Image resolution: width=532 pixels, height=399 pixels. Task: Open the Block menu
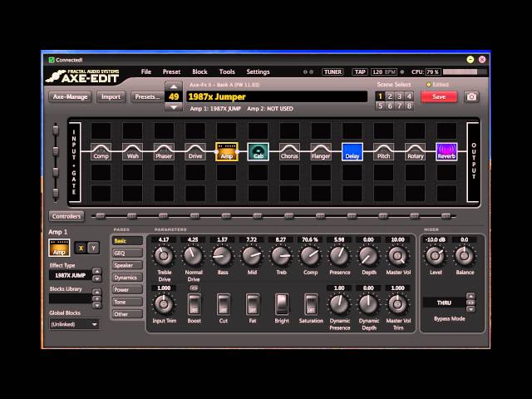click(x=199, y=72)
